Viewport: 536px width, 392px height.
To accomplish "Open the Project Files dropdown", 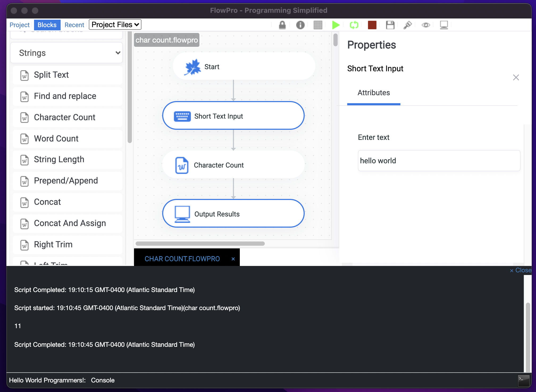I will point(115,24).
